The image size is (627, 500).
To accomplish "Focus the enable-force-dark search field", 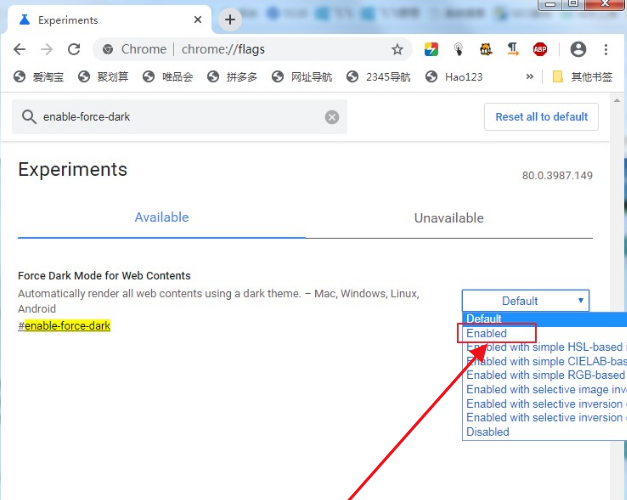I will click(x=180, y=117).
